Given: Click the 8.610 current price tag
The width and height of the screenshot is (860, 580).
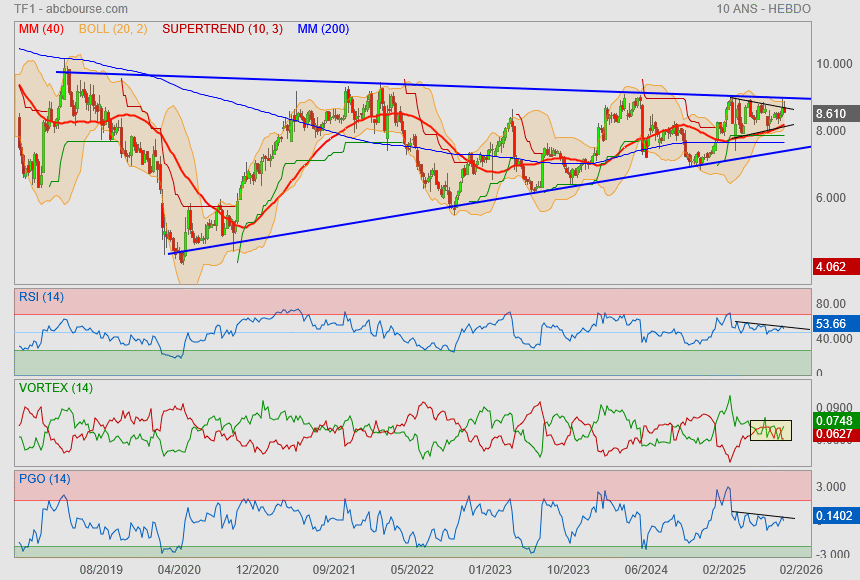Looking at the screenshot, I should pos(832,114).
